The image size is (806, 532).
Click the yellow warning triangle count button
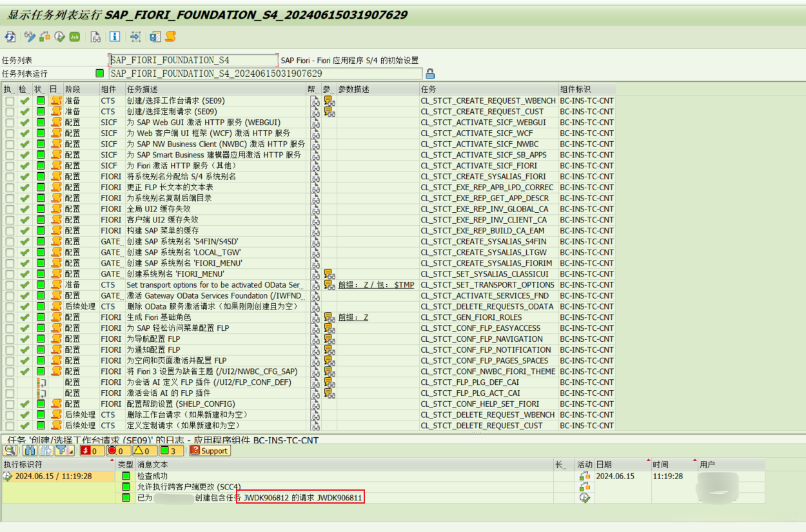click(144, 451)
